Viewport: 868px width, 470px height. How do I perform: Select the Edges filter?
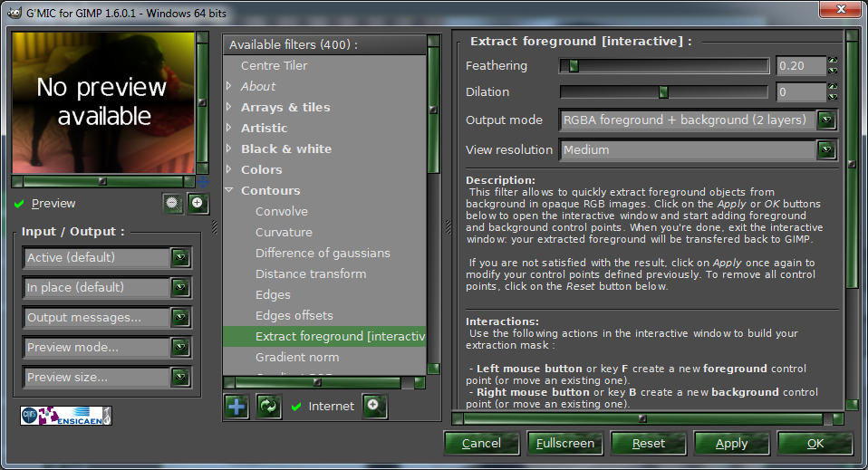(x=273, y=295)
